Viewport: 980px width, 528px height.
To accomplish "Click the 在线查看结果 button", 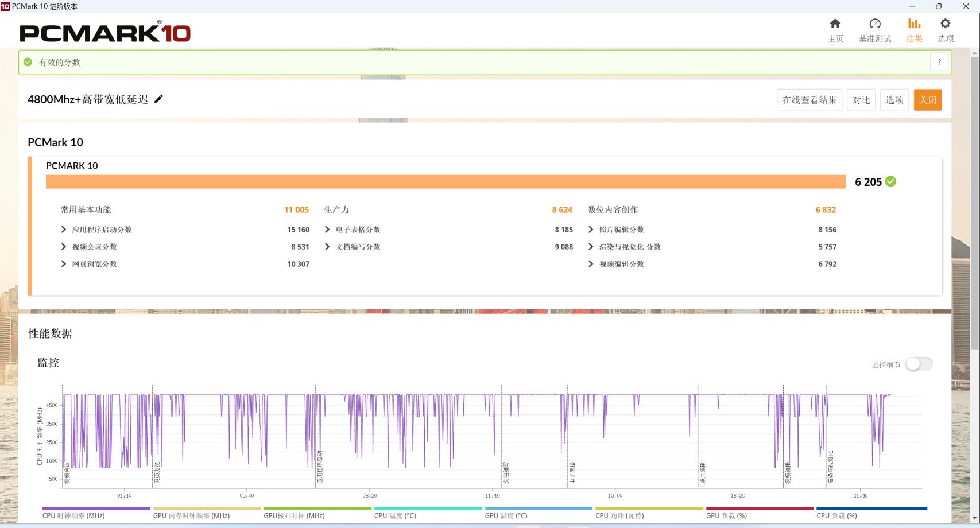I will tap(809, 100).
